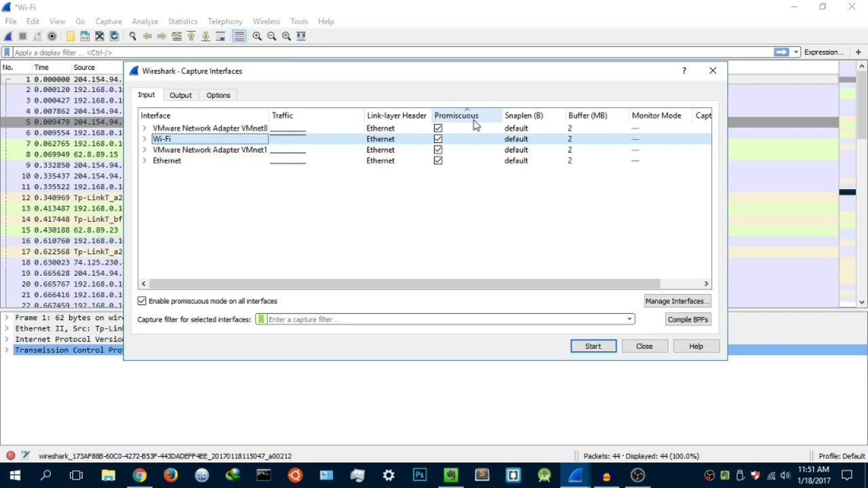
Task: Expand the Wi-Fi interface row
Action: (x=144, y=139)
